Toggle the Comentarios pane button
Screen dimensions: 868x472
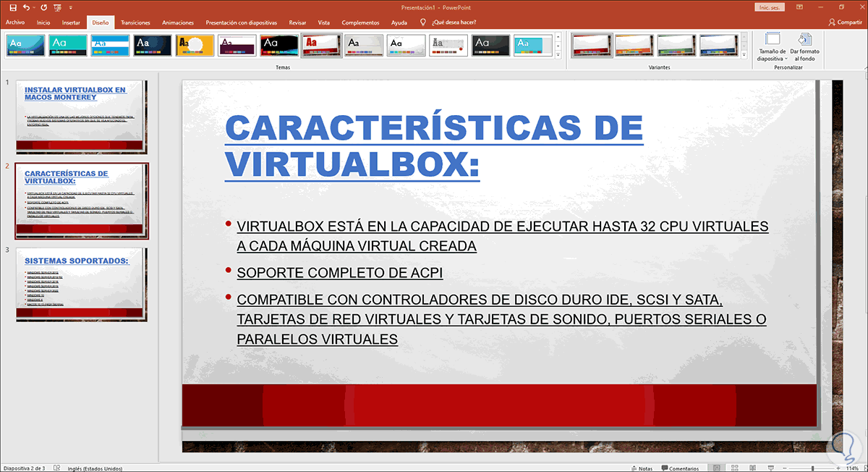pos(679,468)
